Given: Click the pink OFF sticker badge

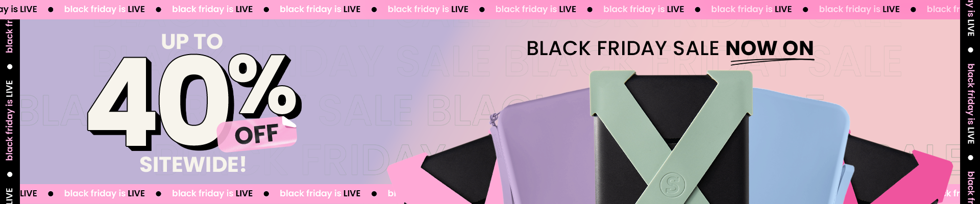Looking at the screenshot, I should point(257,135).
